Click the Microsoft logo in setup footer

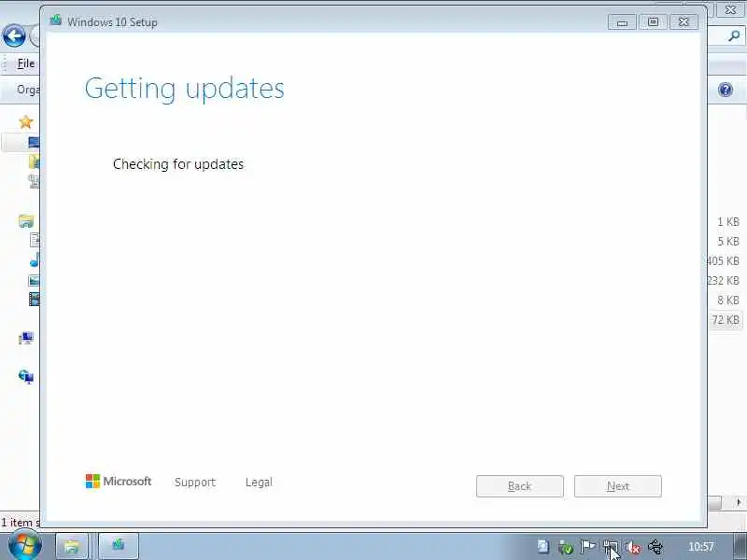119,482
